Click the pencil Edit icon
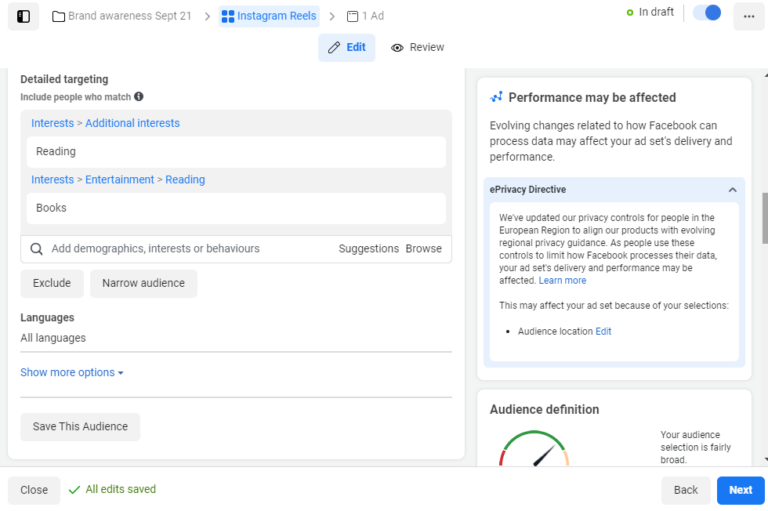This screenshot has width=768, height=511. (334, 47)
